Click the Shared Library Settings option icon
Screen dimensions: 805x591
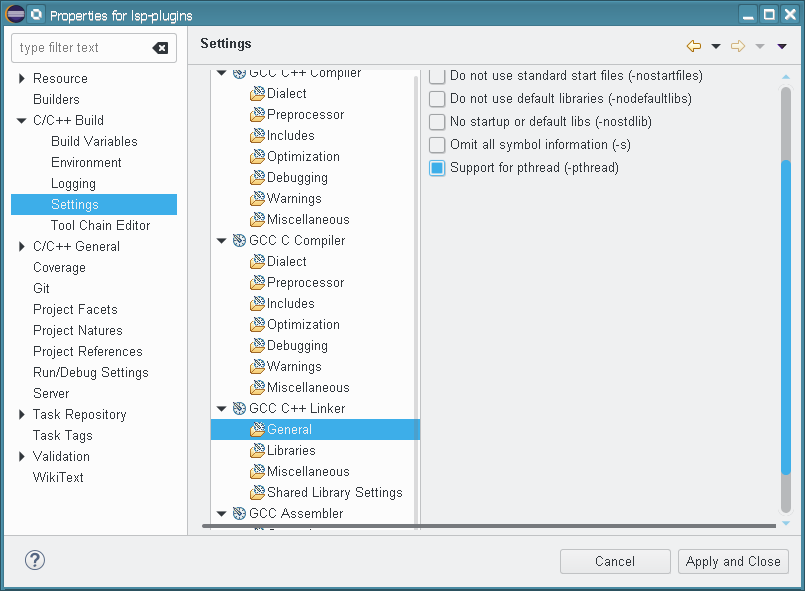257,493
